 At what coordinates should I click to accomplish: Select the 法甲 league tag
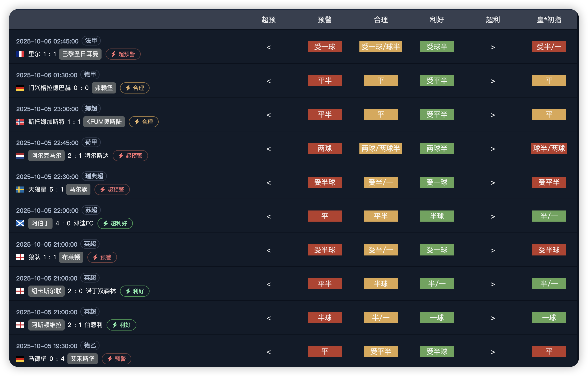[x=91, y=41]
